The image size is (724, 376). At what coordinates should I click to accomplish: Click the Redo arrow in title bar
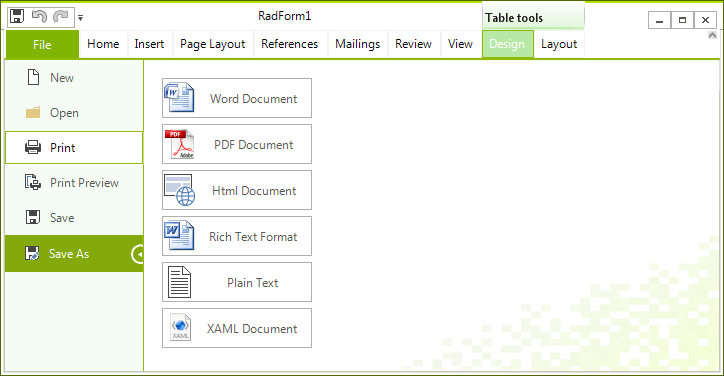[x=60, y=17]
